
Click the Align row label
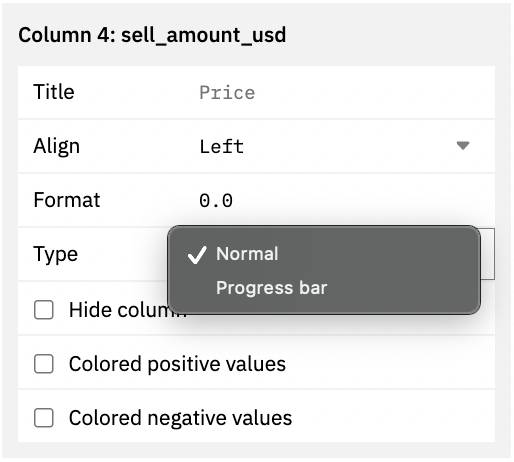pos(57,146)
